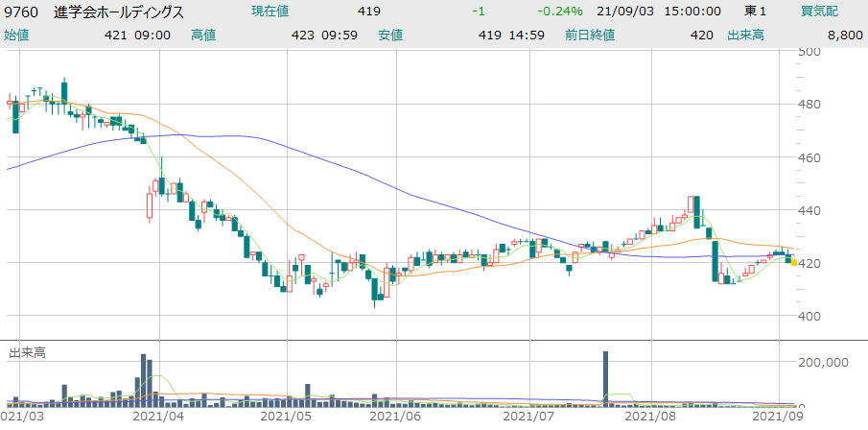Click the yellow current price marker

[x=793, y=260]
